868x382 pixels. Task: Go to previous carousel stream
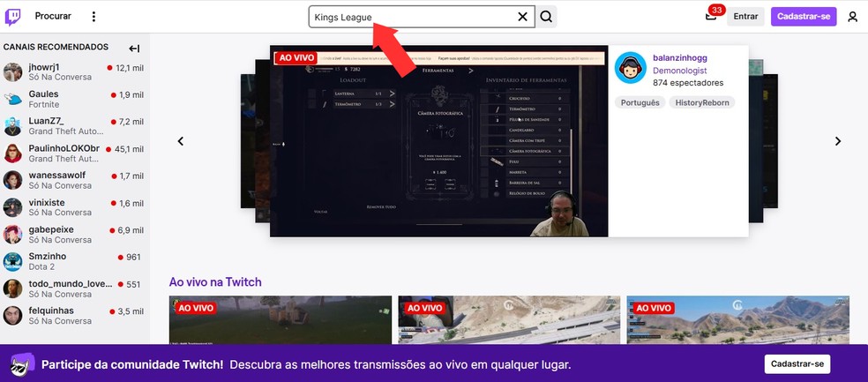tap(181, 141)
